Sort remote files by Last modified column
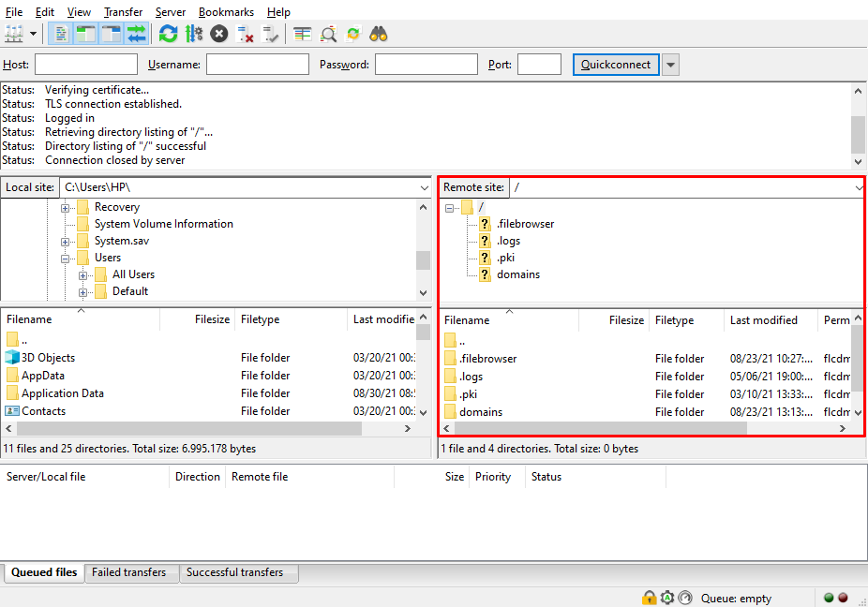 click(764, 320)
